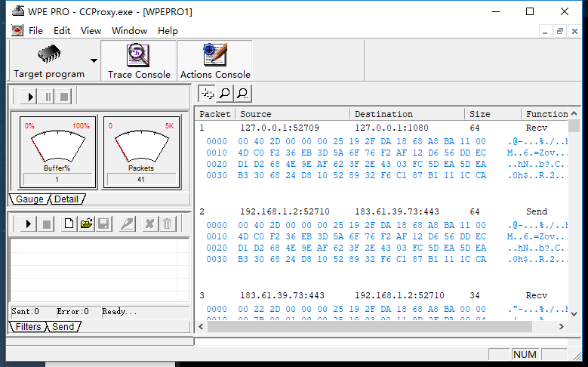Open a saved filter list

click(86, 224)
